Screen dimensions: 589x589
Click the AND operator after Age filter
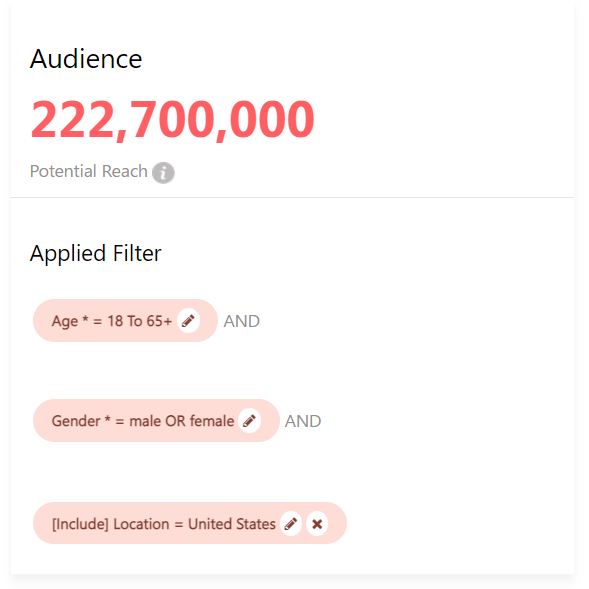click(x=242, y=322)
